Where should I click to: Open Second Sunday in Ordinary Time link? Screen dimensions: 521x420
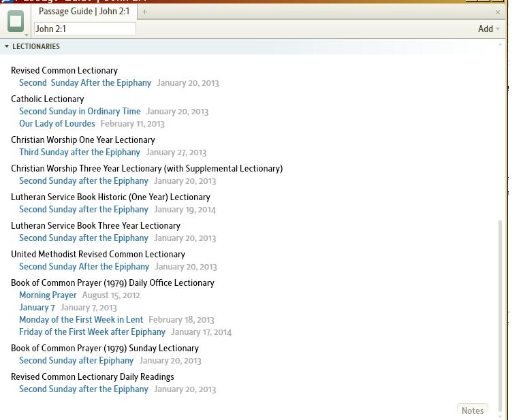pos(80,111)
